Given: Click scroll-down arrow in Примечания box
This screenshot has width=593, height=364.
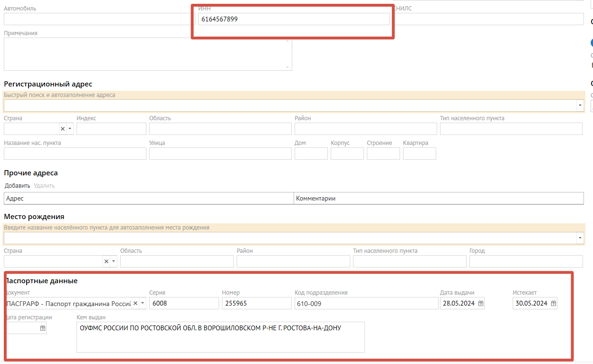Looking at the screenshot, I should click(287, 67).
